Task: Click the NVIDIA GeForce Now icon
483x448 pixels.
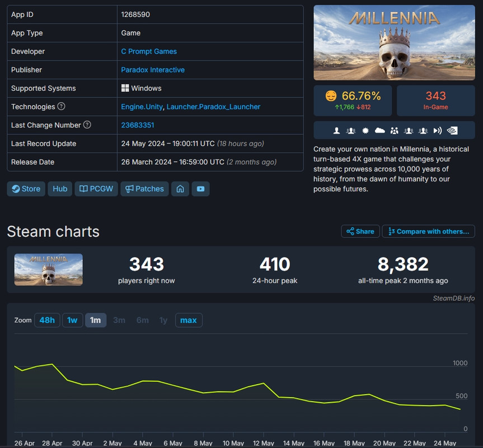Action: click(x=452, y=130)
